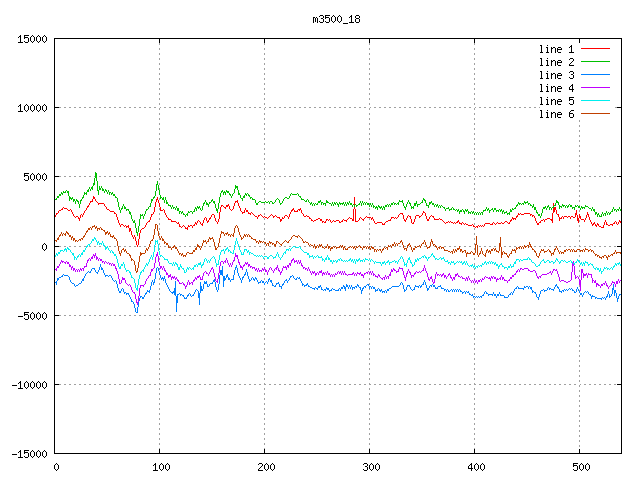Image resolution: width=640 pixels, height=480 pixels.
Task: Click the 300 x-axis tick label
Action: (x=370, y=467)
